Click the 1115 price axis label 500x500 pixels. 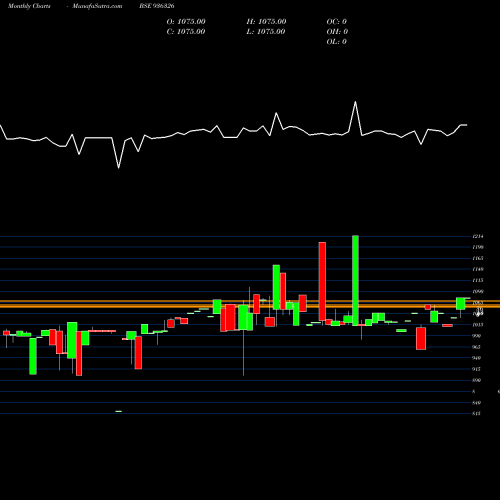[478, 280]
